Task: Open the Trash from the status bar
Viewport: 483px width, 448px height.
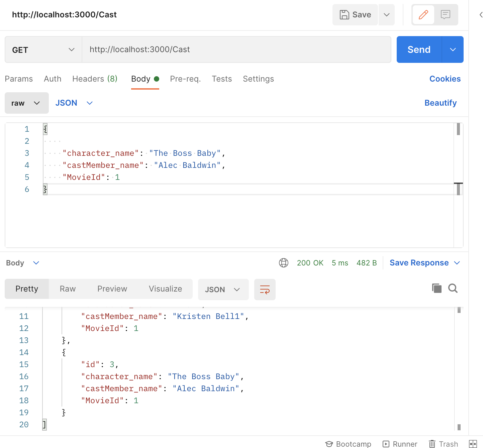Action: [444, 444]
